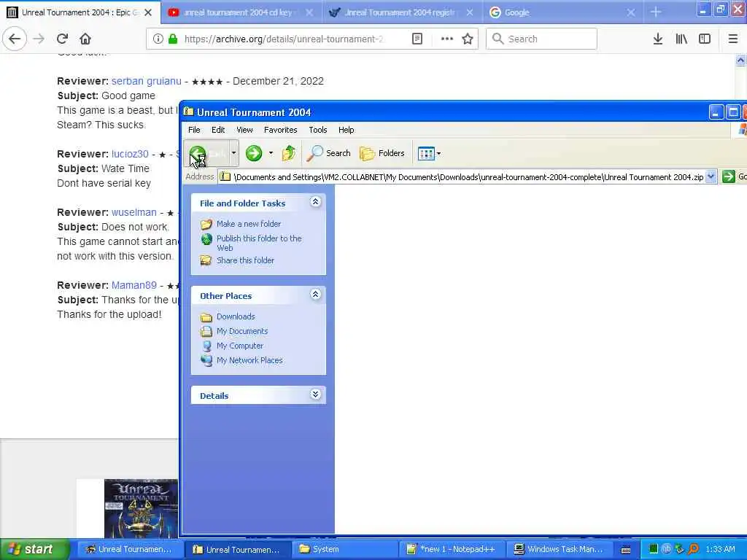Open Explorer View menu

244,130
